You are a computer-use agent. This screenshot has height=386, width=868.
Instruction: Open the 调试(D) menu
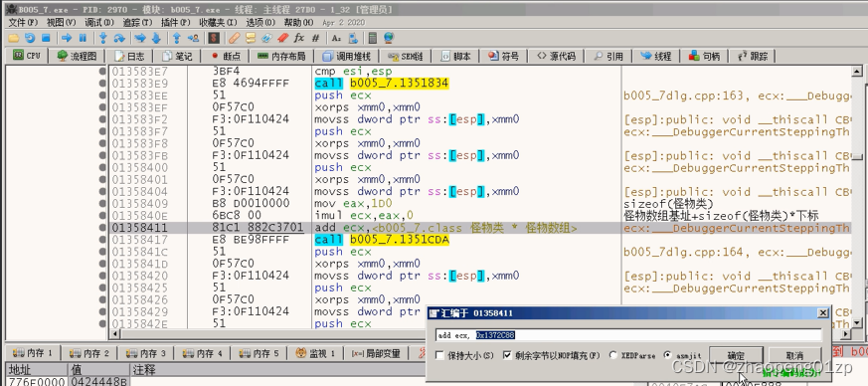coord(99,22)
